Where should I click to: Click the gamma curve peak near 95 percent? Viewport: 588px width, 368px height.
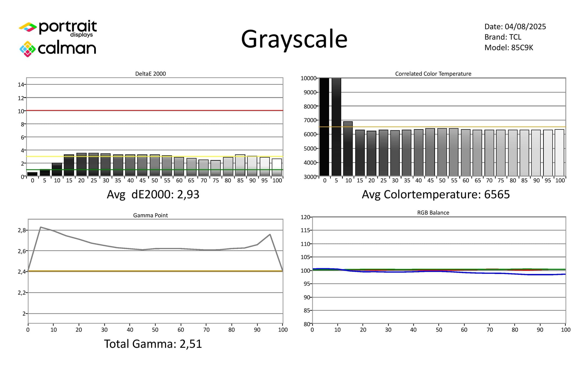[270, 234]
